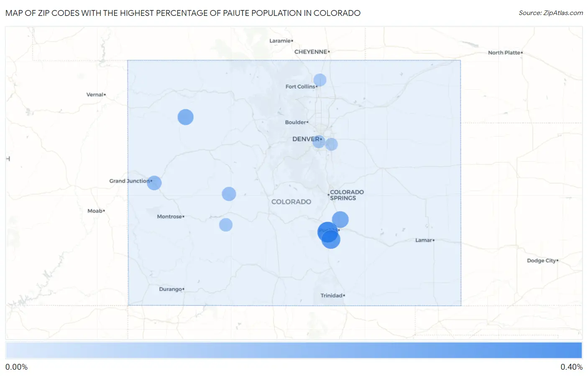
Task: Click the blue gradient legend bar
Action: point(294,350)
